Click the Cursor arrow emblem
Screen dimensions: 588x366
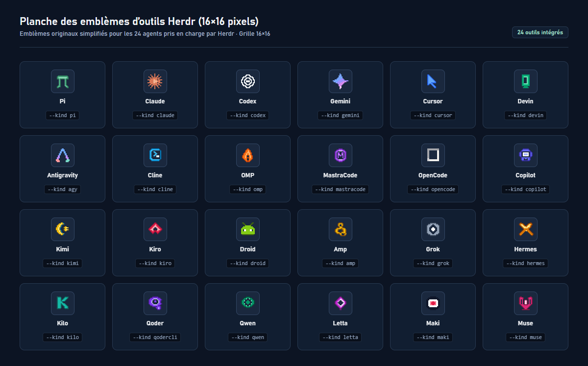point(433,81)
